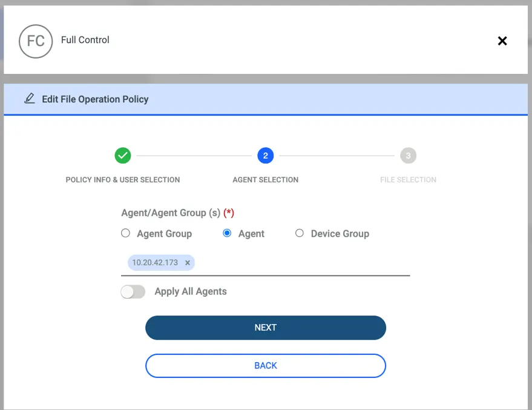Select step 2 circle in wizard
This screenshot has width=532, height=410.
click(265, 156)
